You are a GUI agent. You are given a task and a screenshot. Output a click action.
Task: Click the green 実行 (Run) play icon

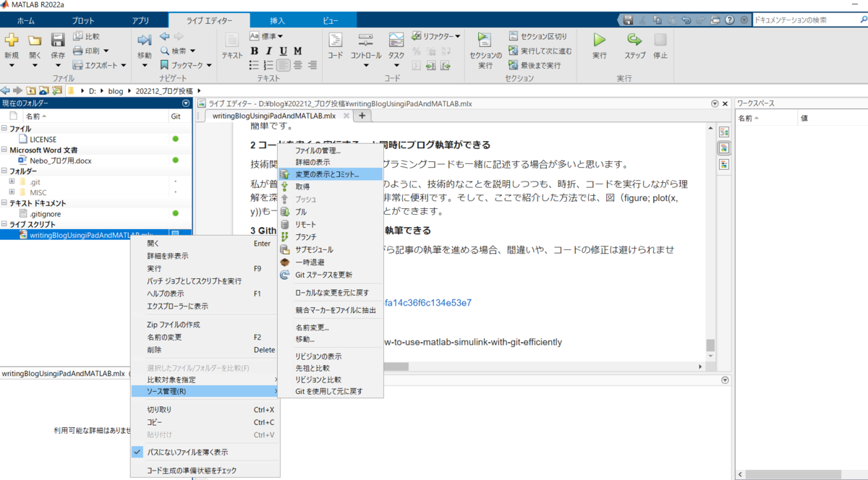pos(600,40)
